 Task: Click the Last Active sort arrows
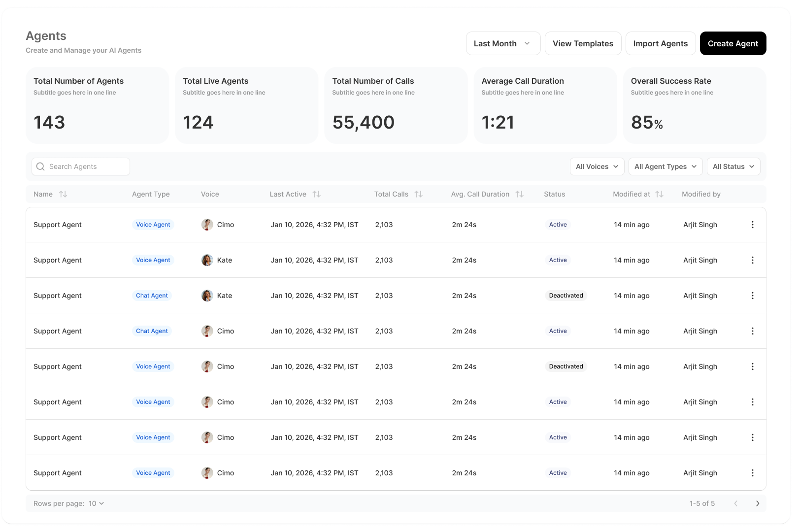(317, 194)
